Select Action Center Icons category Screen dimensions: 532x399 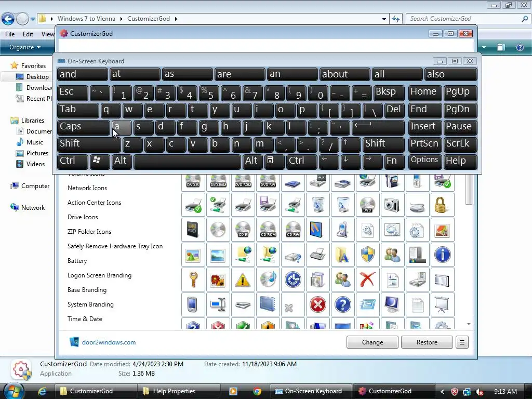[x=95, y=203]
